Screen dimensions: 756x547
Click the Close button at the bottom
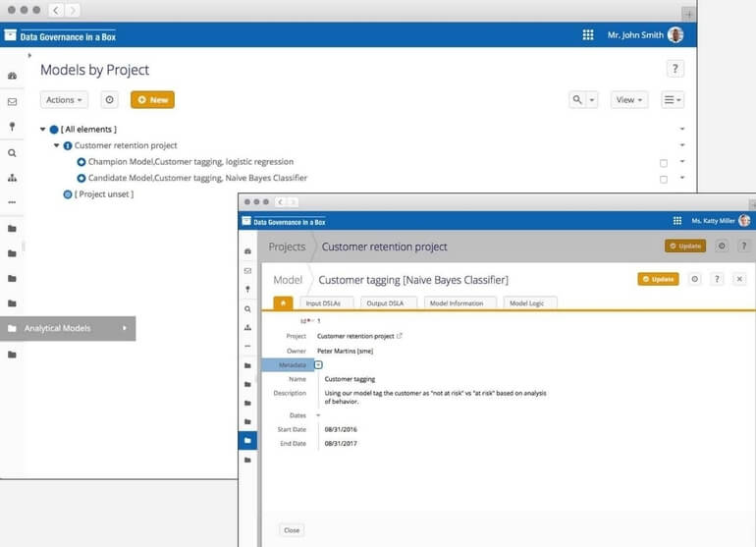(292, 530)
